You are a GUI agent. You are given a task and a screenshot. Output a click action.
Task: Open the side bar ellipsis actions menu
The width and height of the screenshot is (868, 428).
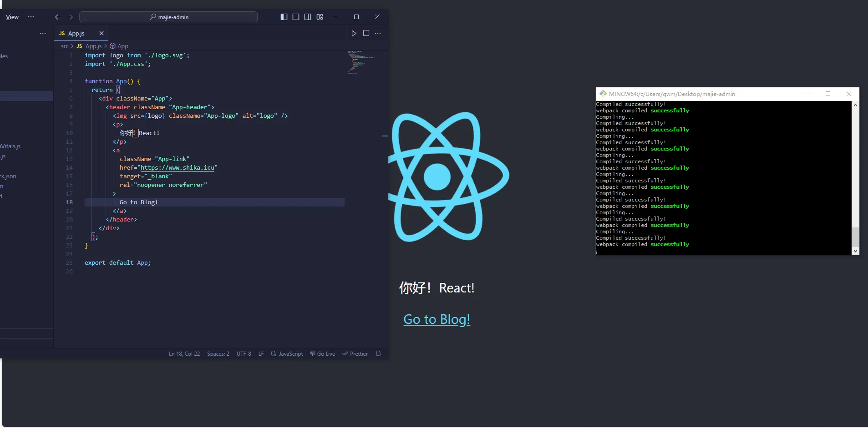43,33
